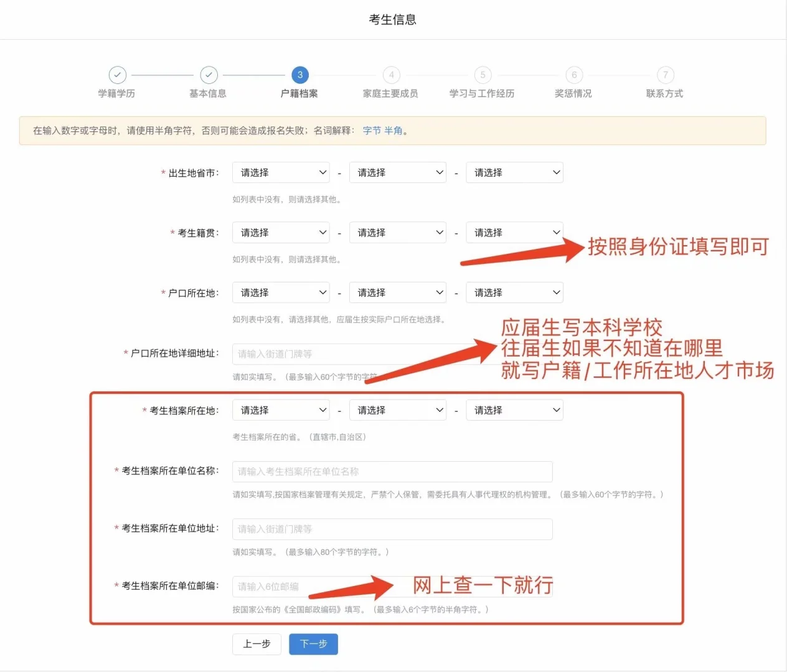Image resolution: width=787 pixels, height=672 pixels.
Task: Click the completed 学籍学历 checkmark step icon
Action: (x=118, y=75)
